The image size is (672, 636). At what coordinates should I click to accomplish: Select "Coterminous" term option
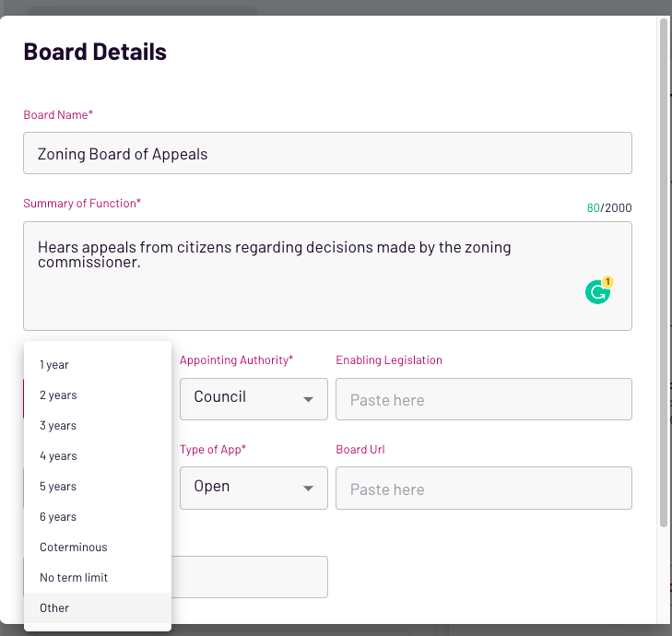click(74, 548)
